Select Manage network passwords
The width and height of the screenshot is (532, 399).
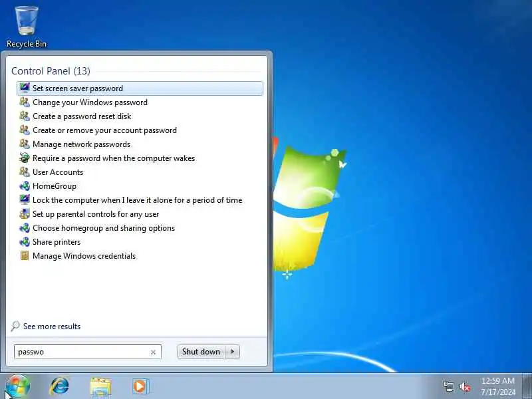point(140,144)
